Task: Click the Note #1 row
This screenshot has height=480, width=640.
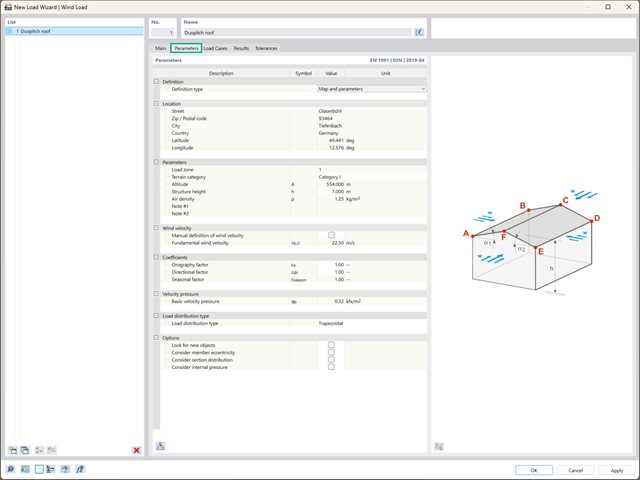Action: (293, 206)
